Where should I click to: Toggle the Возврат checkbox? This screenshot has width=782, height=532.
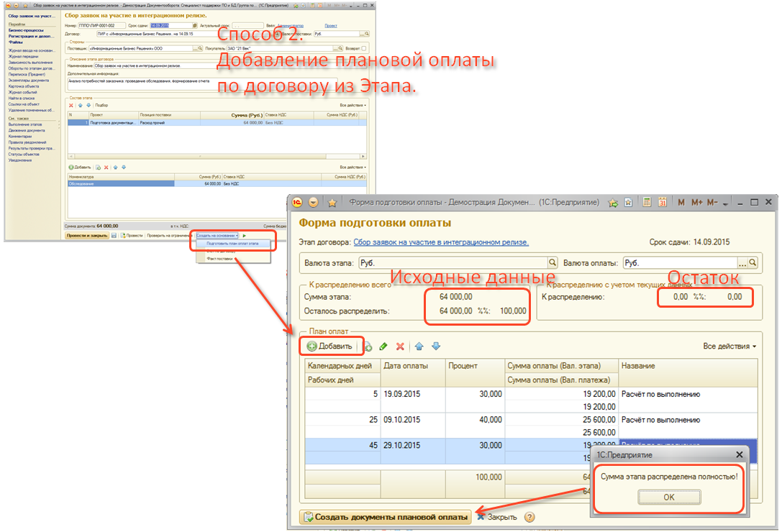tap(363, 49)
